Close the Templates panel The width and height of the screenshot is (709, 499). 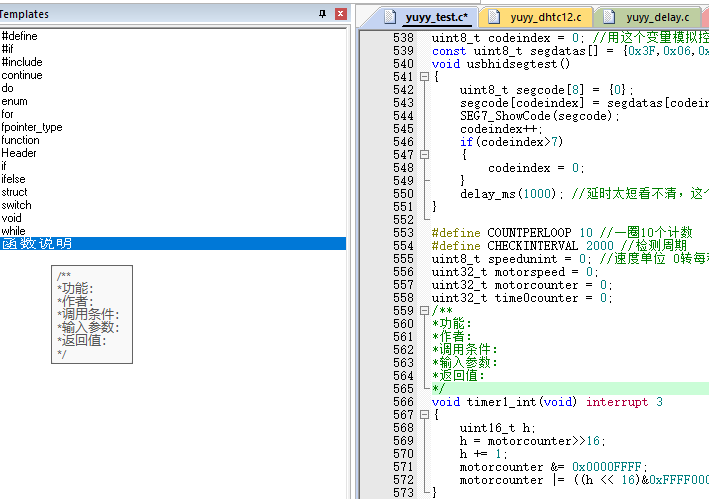pyautogui.click(x=341, y=14)
